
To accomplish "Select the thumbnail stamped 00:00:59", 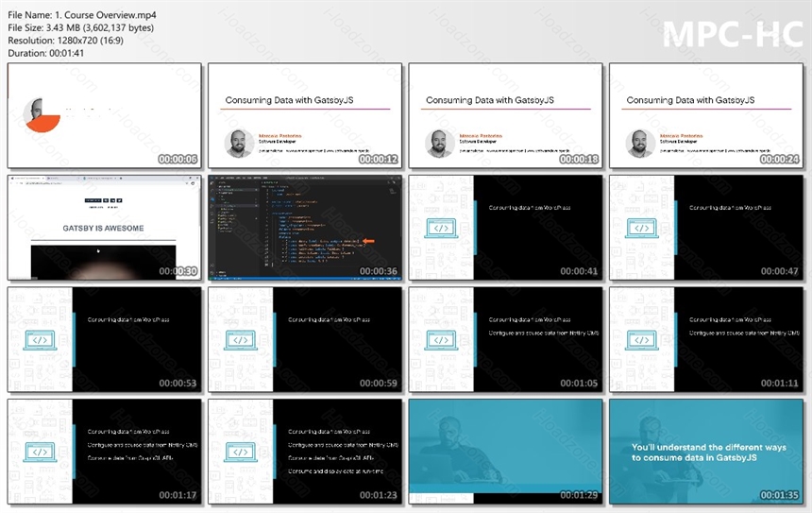I will tap(305, 339).
